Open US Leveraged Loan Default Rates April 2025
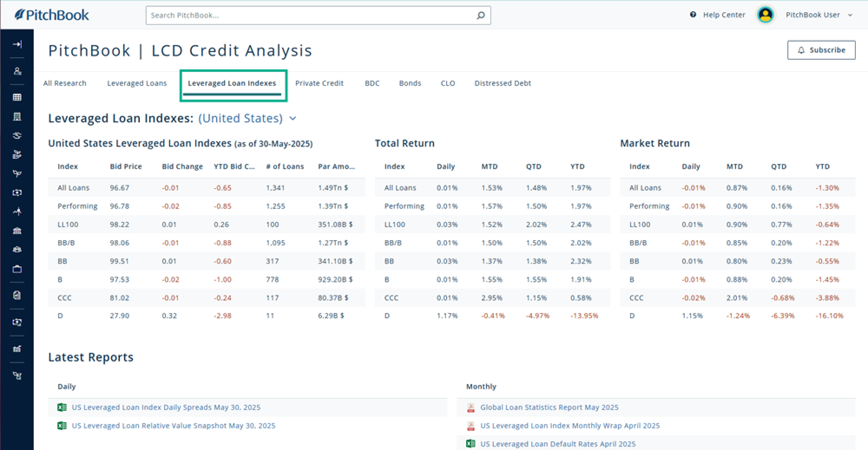Screen dimensions: 868x450 [558, 444]
